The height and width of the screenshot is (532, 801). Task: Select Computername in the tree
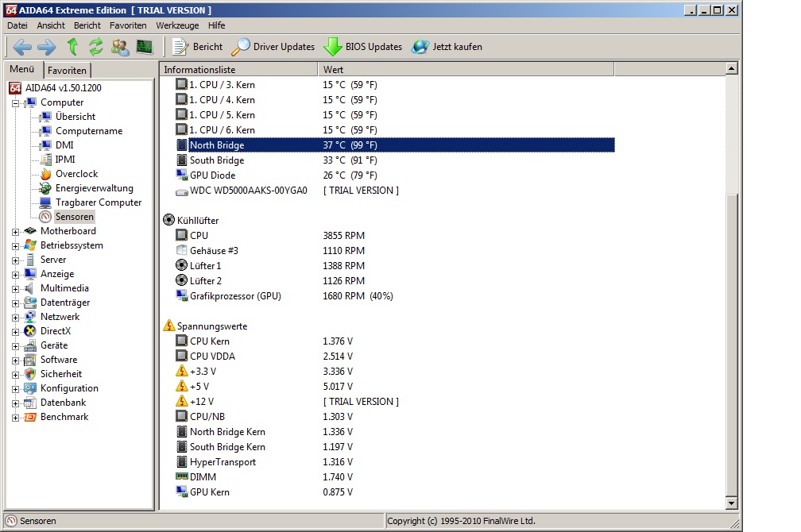click(89, 131)
